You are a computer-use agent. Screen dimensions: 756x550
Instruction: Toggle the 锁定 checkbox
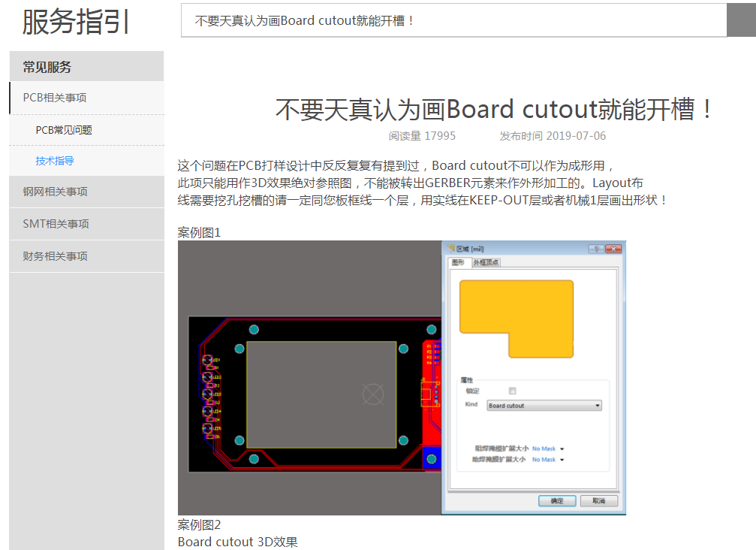coord(513,391)
